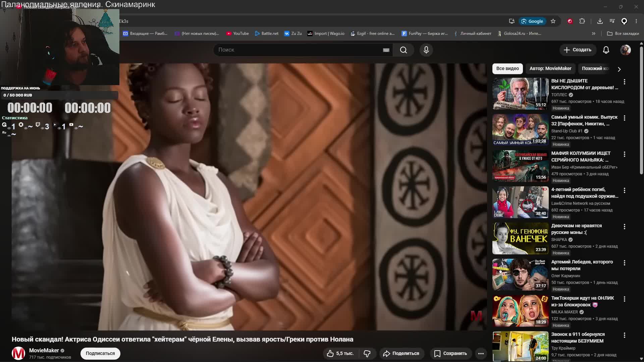Open the browser extensions puzzle icon

point(582,21)
